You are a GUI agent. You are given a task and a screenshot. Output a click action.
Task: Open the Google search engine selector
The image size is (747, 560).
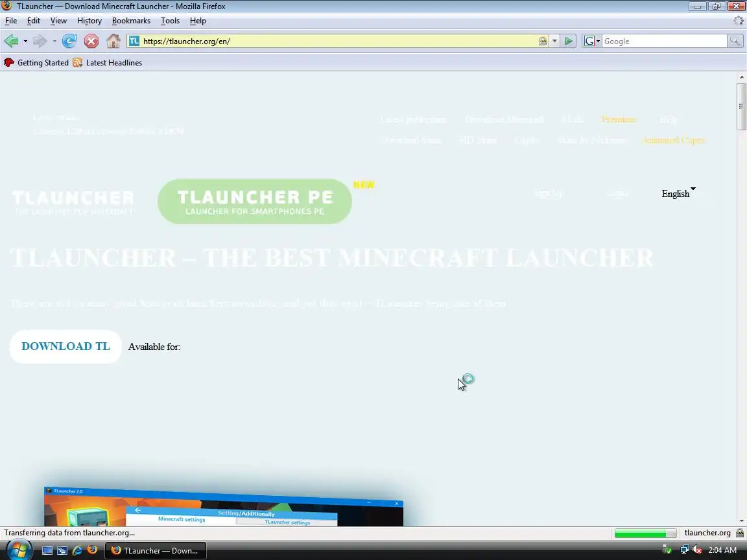coord(591,41)
